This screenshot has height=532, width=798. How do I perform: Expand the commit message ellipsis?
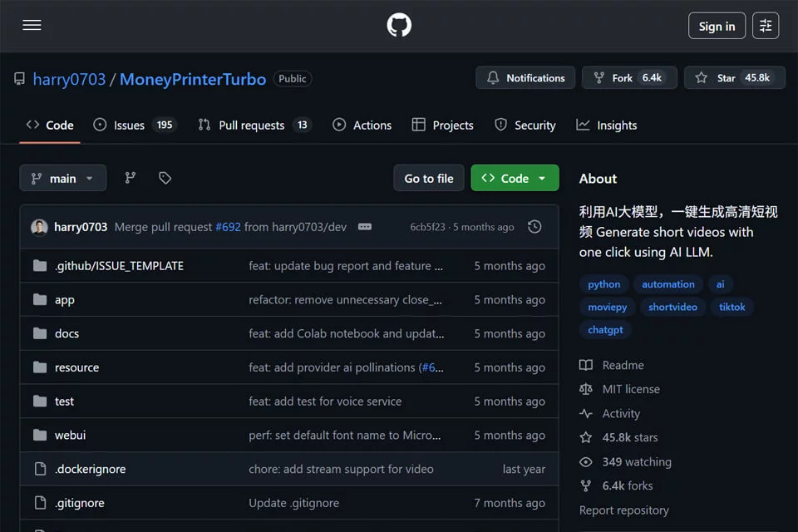(364, 227)
